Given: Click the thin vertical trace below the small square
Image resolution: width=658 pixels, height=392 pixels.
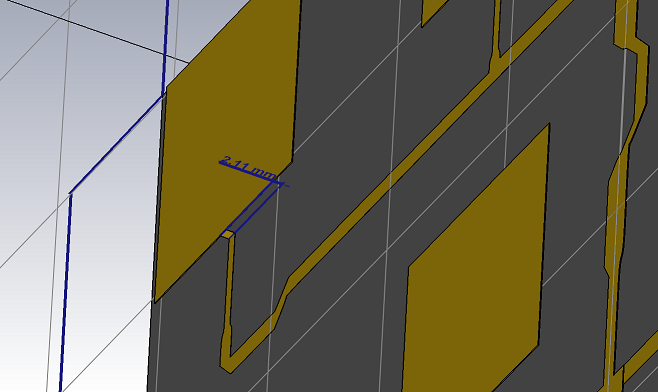Looking at the screenshot, I should (229, 290).
